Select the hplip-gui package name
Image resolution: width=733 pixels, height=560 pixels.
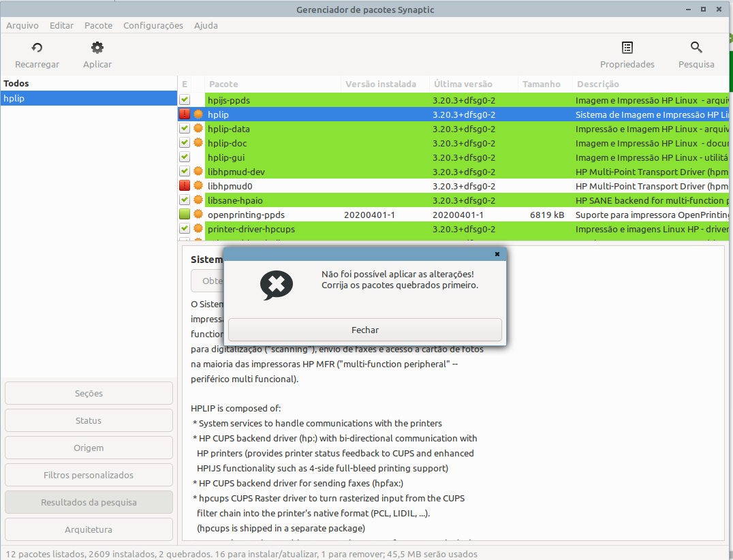tap(226, 157)
